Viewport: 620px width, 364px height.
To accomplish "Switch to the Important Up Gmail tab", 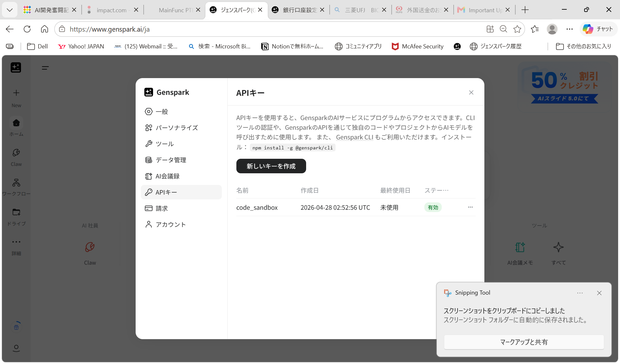I will click(x=484, y=10).
